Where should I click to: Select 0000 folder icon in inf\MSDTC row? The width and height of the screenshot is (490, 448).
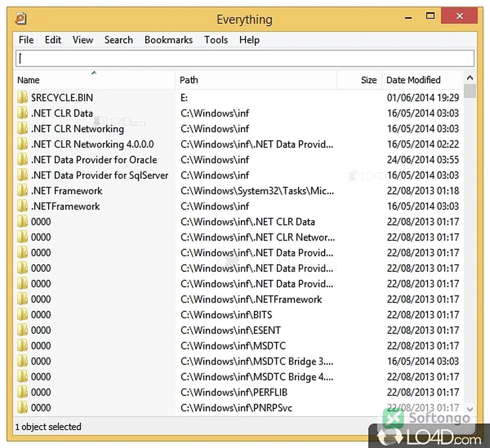tap(22, 345)
